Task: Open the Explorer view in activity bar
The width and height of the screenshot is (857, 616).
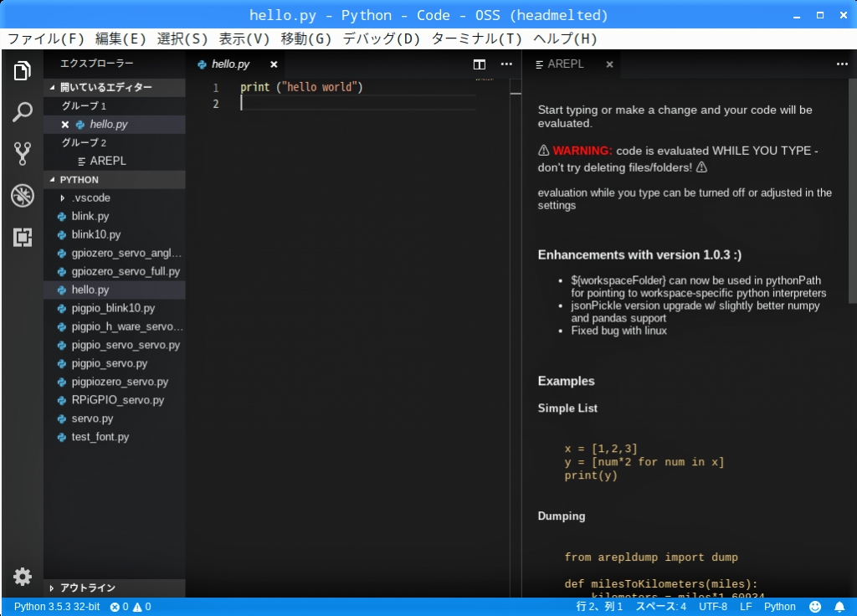Action: click(23, 70)
